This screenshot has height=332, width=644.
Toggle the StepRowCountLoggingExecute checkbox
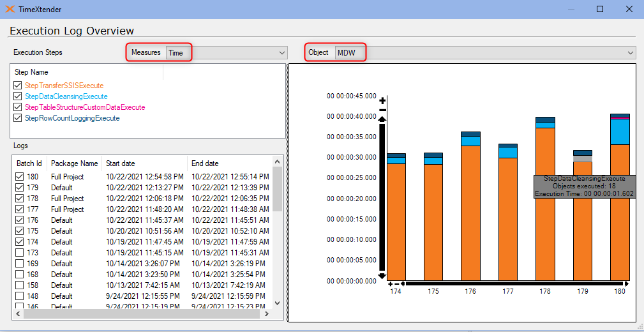coord(18,118)
